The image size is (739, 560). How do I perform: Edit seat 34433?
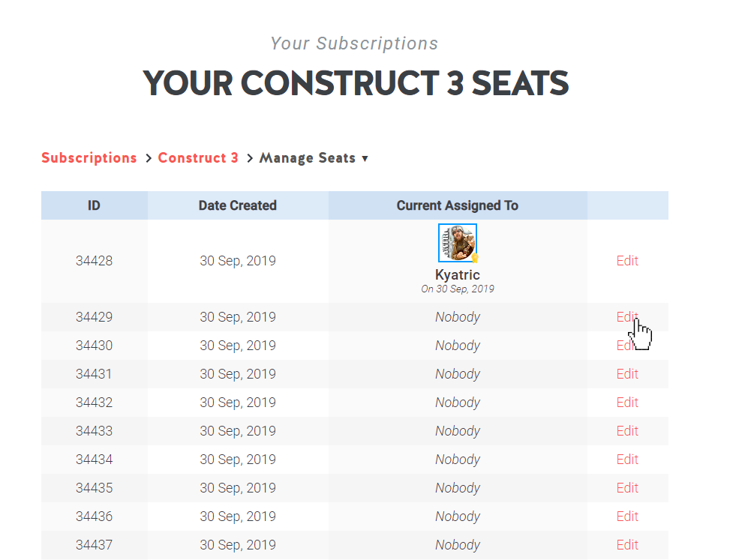point(627,431)
